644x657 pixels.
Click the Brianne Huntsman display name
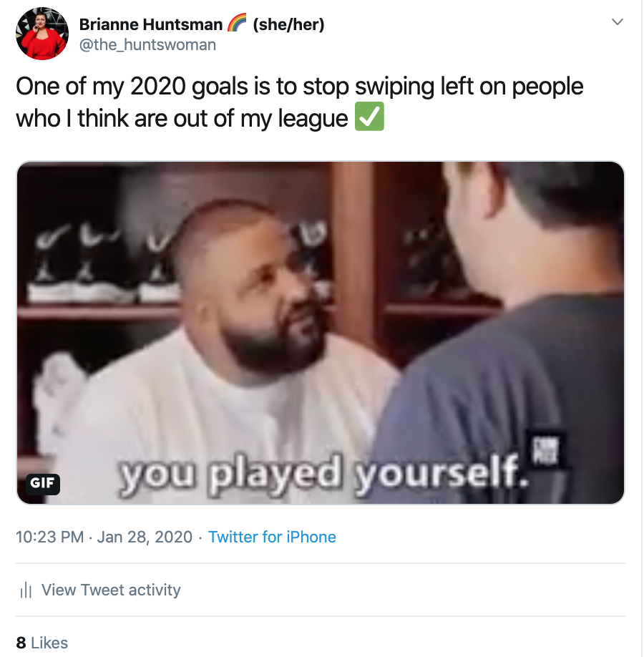click(151, 24)
